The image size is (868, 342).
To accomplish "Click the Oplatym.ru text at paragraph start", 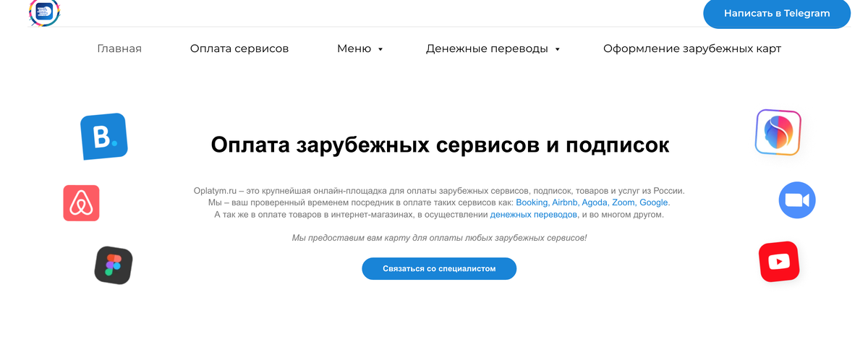I will tap(216, 191).
